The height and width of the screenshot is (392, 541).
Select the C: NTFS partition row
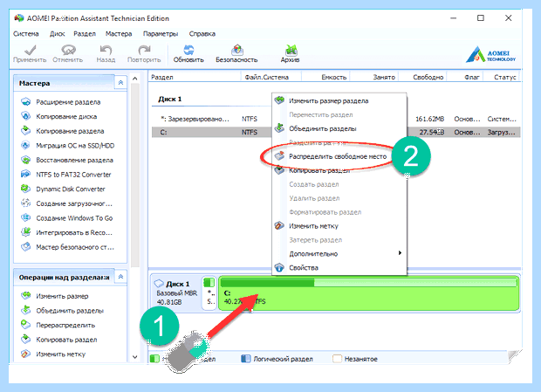pyautogui.click(x=336, y=132)
